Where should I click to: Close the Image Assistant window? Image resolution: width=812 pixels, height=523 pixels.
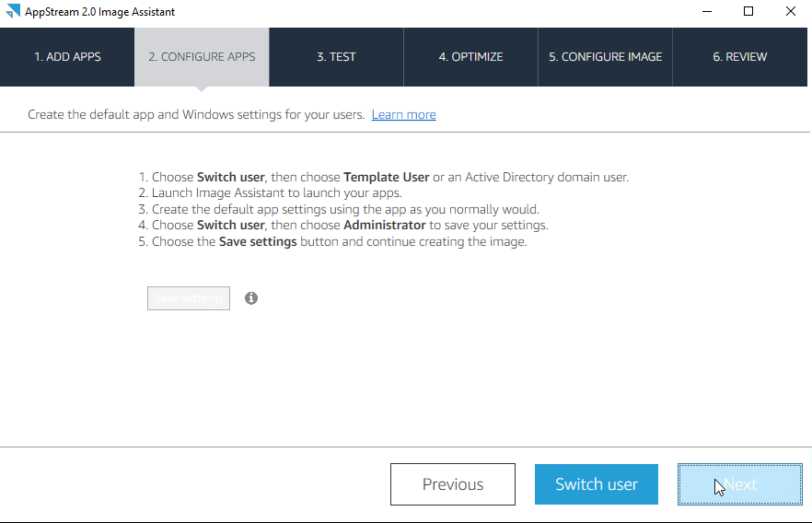(790, 11)
